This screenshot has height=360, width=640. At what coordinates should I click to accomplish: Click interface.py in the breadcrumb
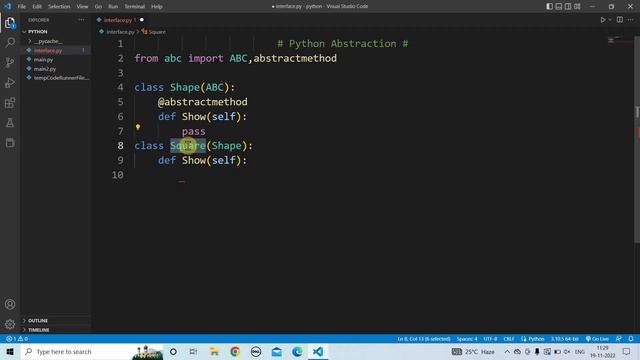[x=120, y=31]
